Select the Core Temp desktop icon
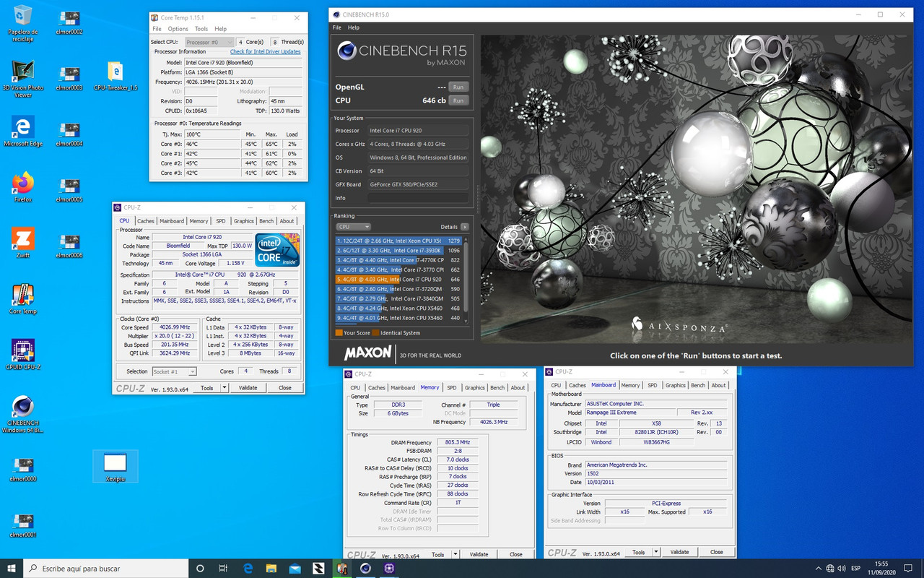Screen dimensions: 924x578 point(23,299)
